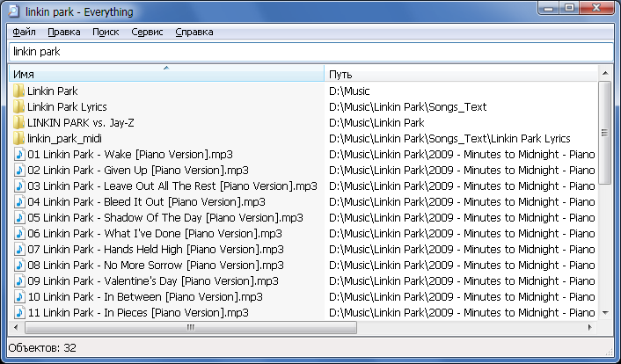The height and width of the screenshot is (364, 621).
Task: Click path D:\Music\Linkin Park\Songs_Text
Action: click(407, 107)
